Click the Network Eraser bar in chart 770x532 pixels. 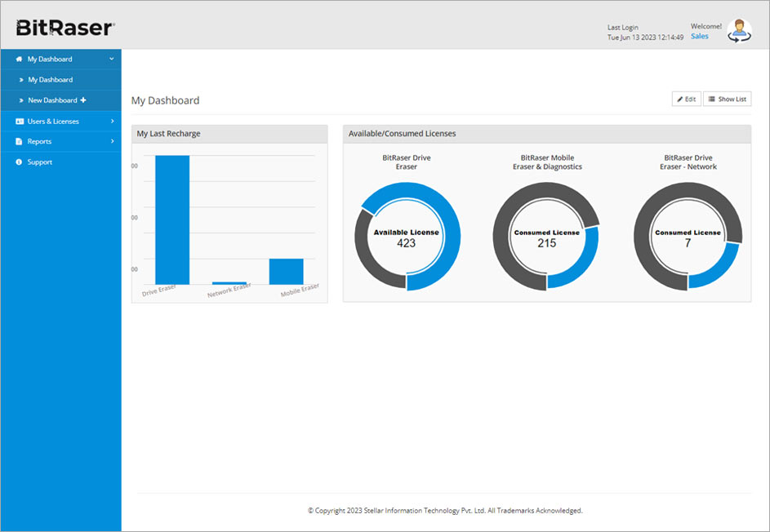tap(229, 282)
